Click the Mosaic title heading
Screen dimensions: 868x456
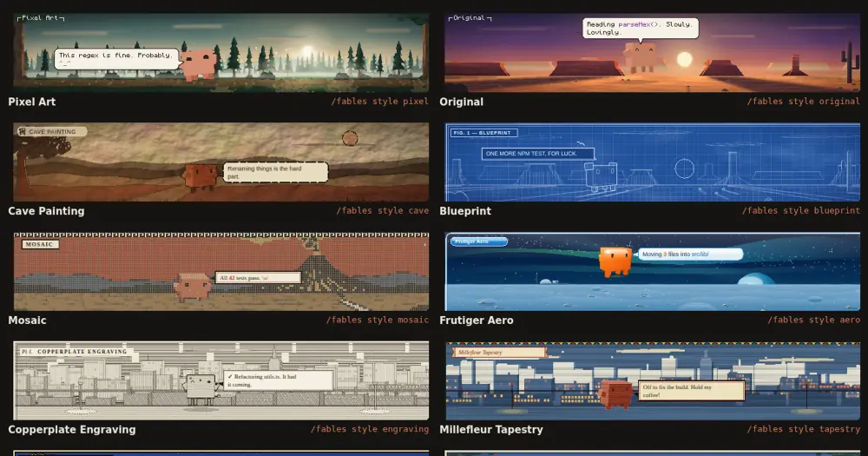point(27,321)
